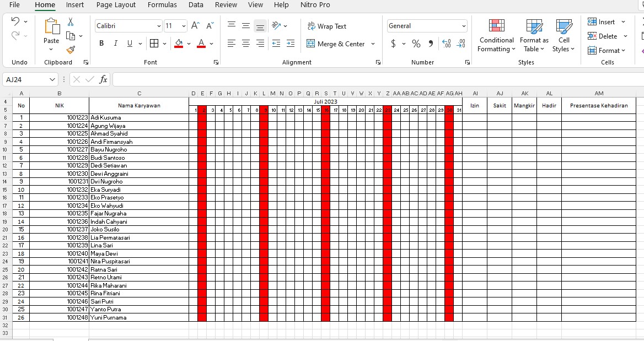Click the Format cells button

[606, 51]
